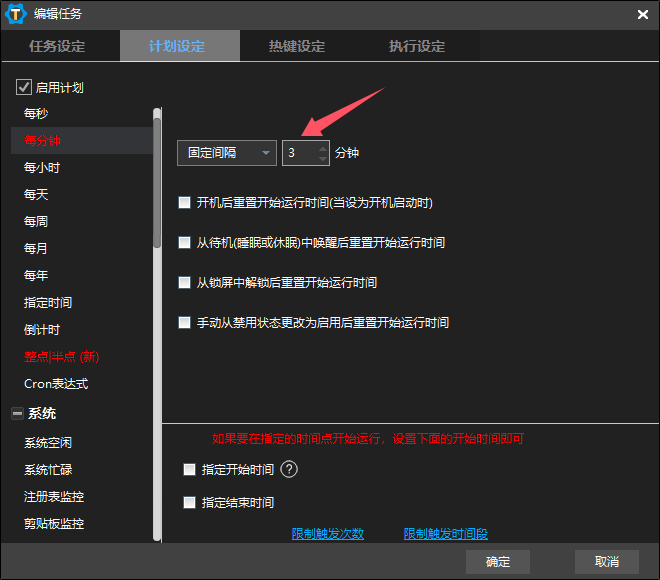Click the left list vertical scrollbar
Viewport: 660px width, 580px height.
156,180
